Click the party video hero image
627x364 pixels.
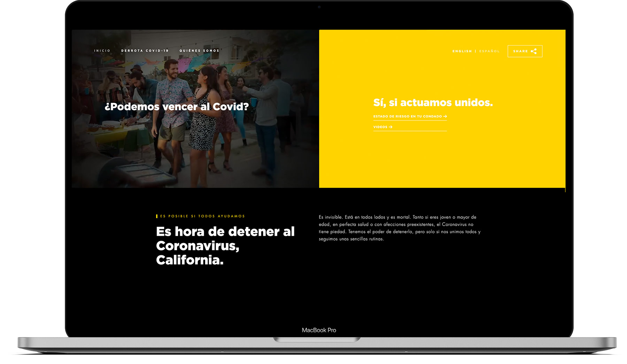[195, 109]
